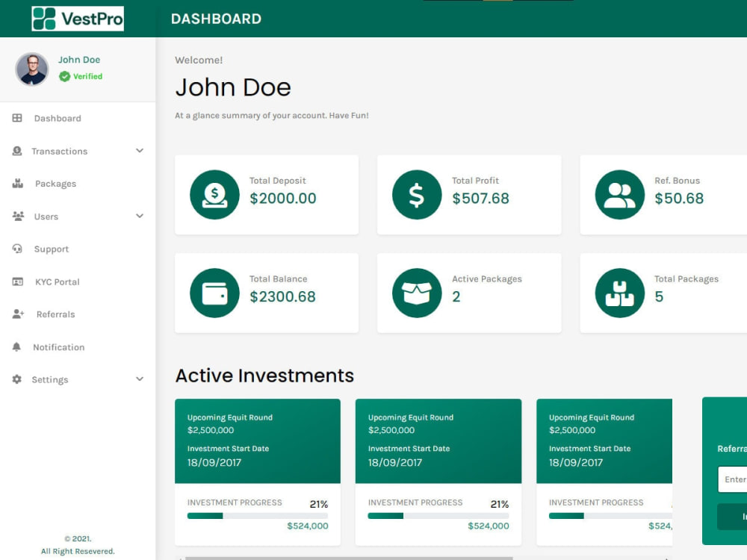Click the Total Balance wallet icon
Screen dimensions: 747x560
point(214,293)
